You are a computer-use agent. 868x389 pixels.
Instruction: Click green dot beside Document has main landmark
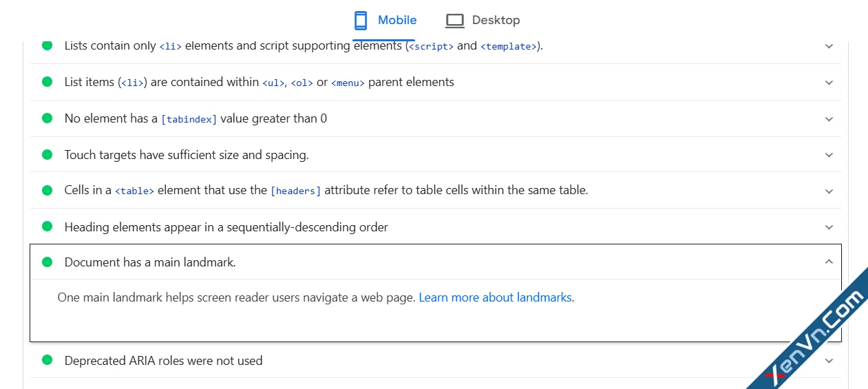coord(47,262)
